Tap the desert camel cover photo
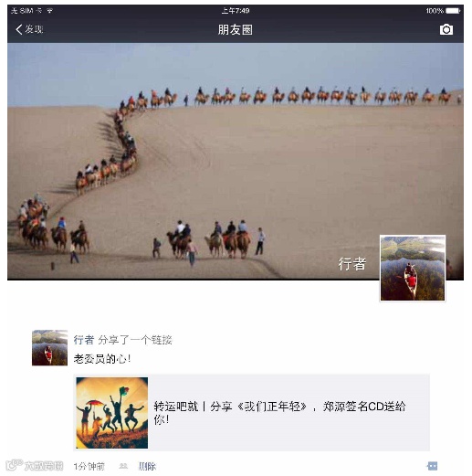Screen dimensions: 472x476 pos(236,162)
